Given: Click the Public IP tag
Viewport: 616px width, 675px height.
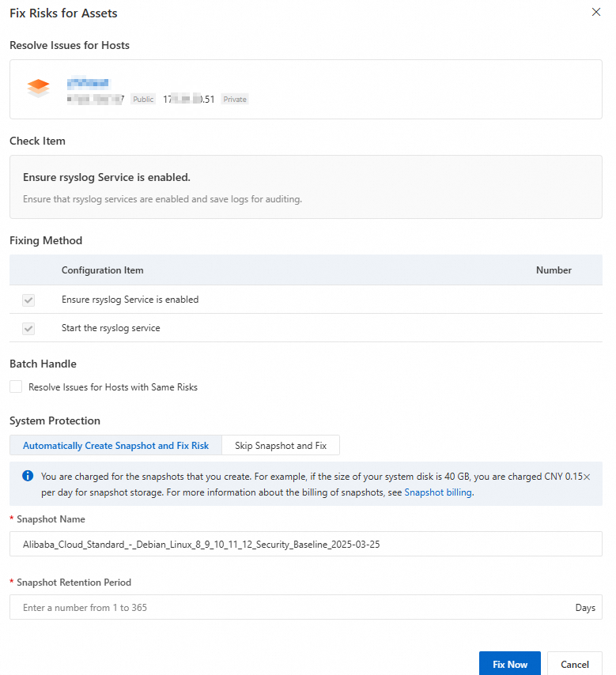Looking at the screenshot, I should 143,100.
